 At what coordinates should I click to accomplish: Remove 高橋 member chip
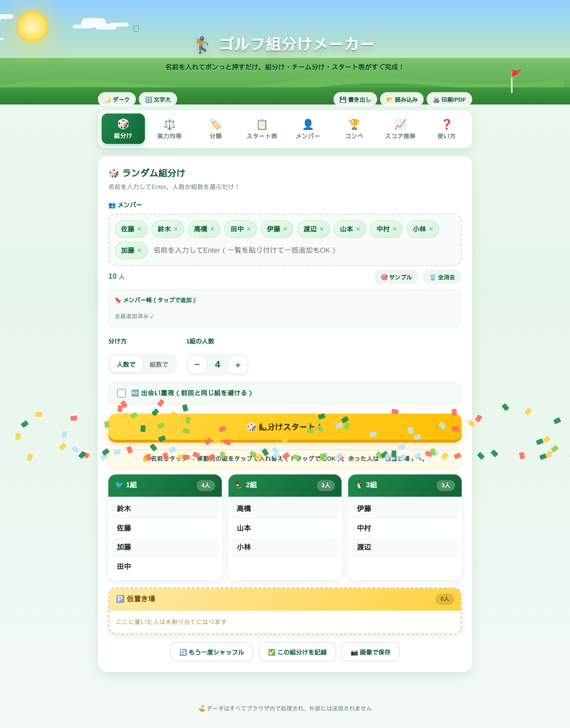212,229
